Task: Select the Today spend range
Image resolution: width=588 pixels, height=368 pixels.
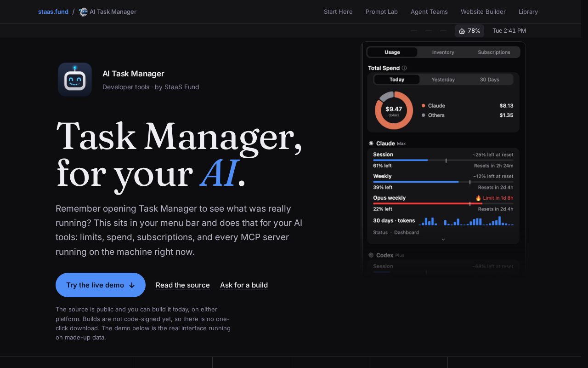Action: click(x=397, y=80)
